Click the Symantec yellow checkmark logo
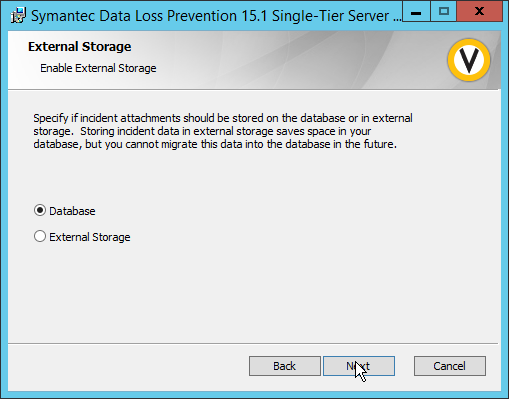The height and width of the screenshot is (399, 509). [469, 60]
